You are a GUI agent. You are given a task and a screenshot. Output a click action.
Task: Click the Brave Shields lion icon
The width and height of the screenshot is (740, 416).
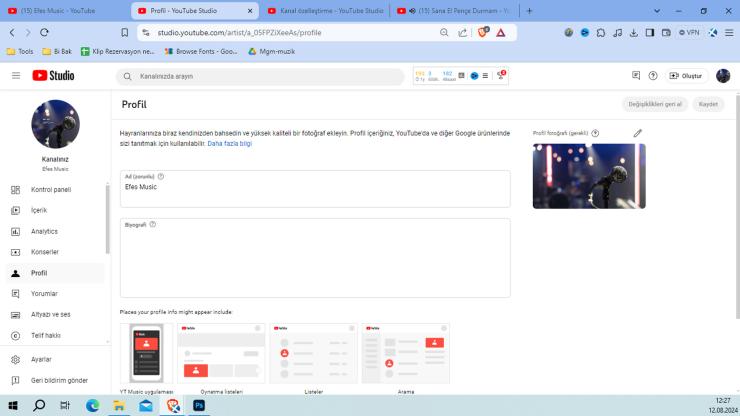click(x=481, y=32)
